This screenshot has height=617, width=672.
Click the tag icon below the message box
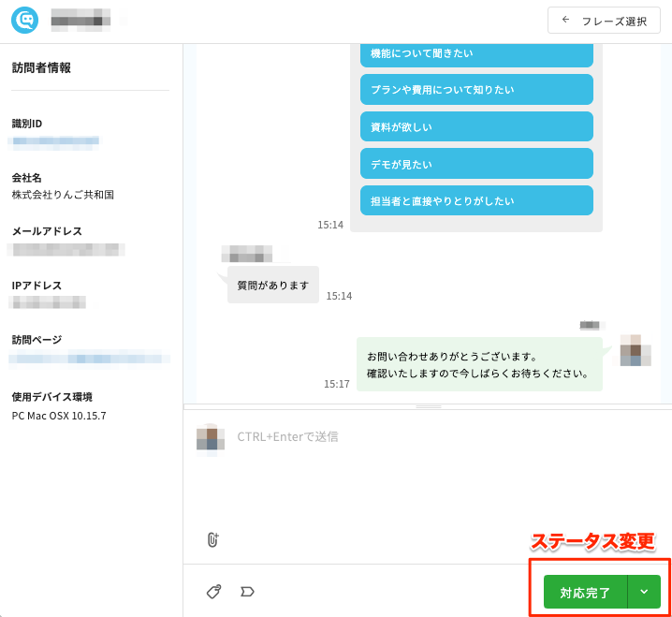(x=213, y=592)
